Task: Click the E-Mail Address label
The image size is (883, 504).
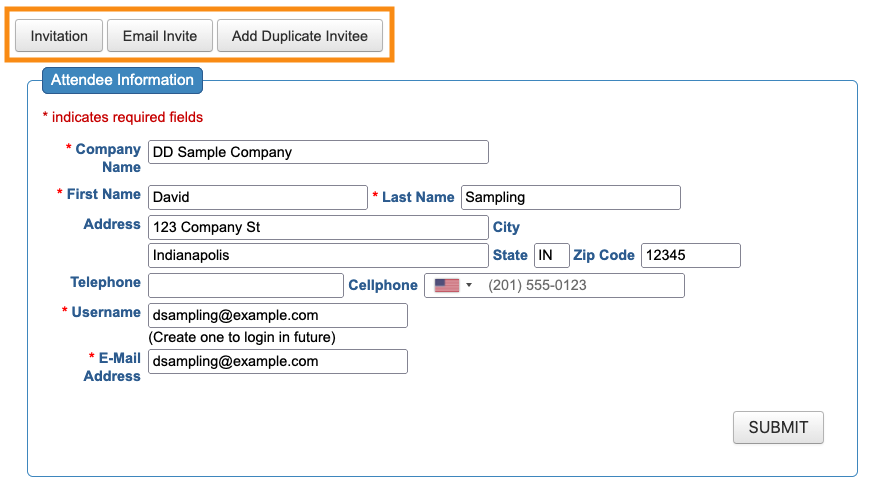Action: tap(112, 367)
